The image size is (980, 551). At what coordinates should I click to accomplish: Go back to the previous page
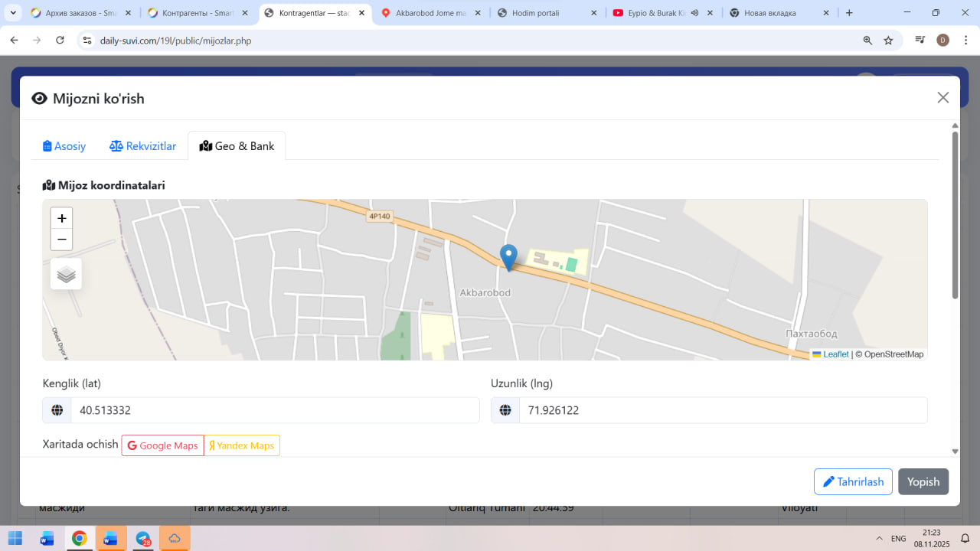tap(14, 41)
